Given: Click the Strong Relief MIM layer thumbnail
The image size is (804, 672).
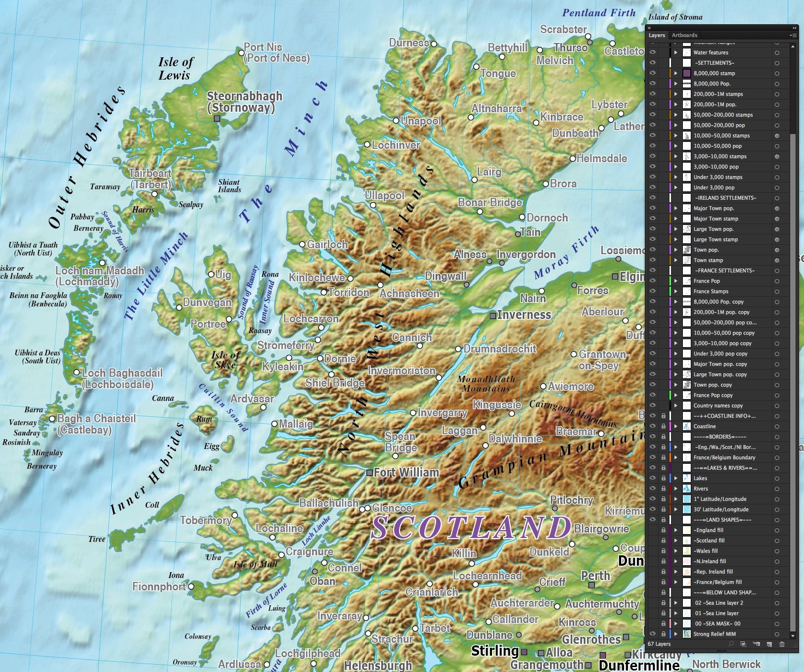Looking at the screenshot, I should (687, 634).
